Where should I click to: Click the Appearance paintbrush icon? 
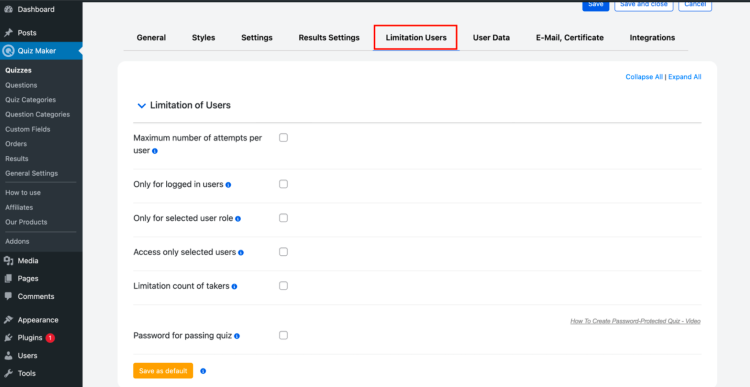8,320
